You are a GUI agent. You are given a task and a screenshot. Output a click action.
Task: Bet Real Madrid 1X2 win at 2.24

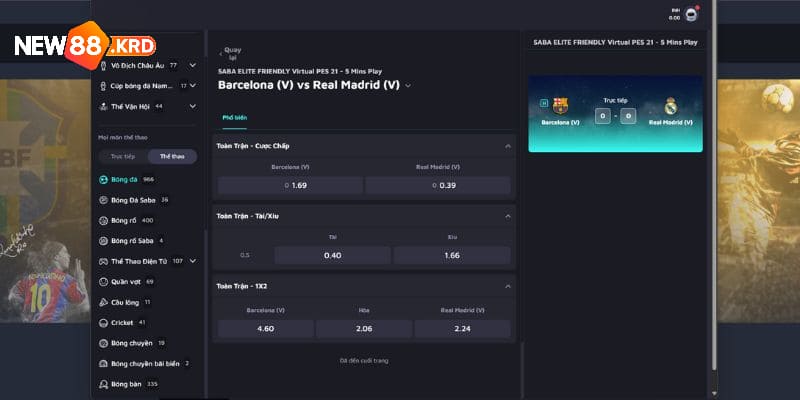point(462,329)
